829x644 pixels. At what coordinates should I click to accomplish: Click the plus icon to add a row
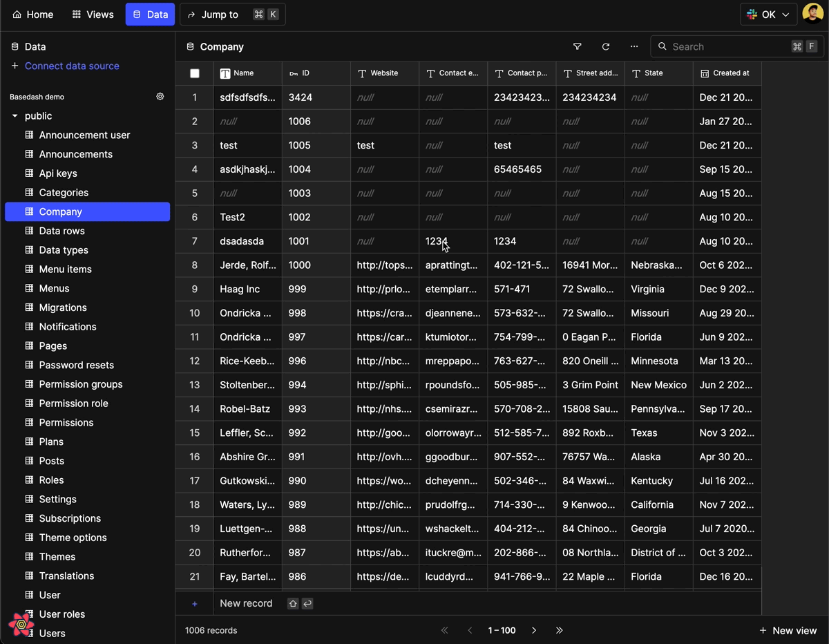(x=195, y=603)
